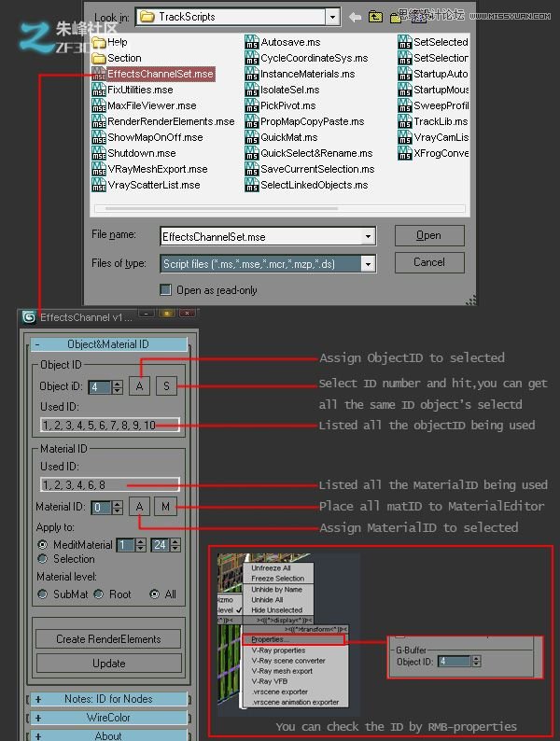The image size is (560, 741).
Task: Open the Section folder
Action: (117, 58)
